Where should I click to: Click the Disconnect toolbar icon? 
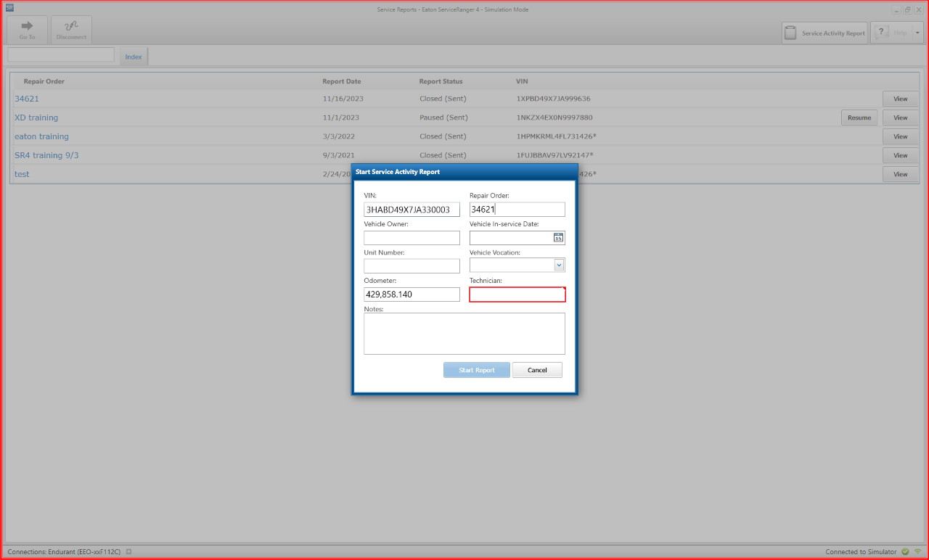coord(71,26)
